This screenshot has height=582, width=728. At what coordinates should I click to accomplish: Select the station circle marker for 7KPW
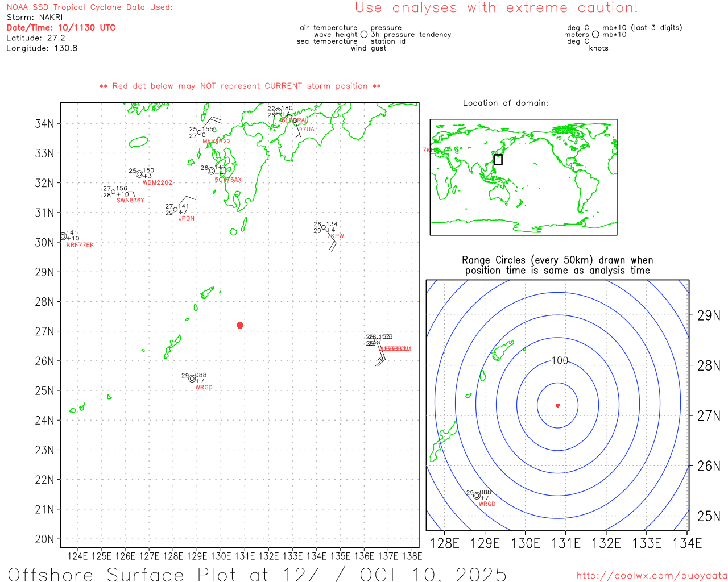pyautogui.click(x=324, y=227)
